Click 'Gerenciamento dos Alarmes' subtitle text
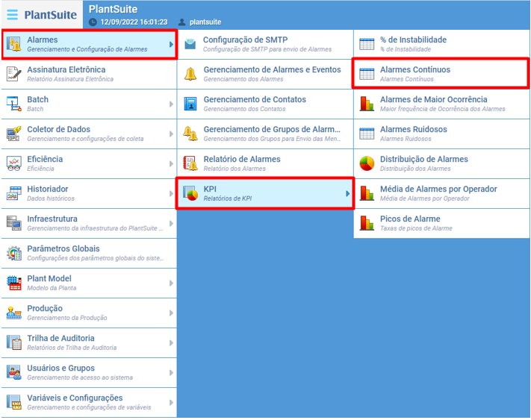 (243, 79)
